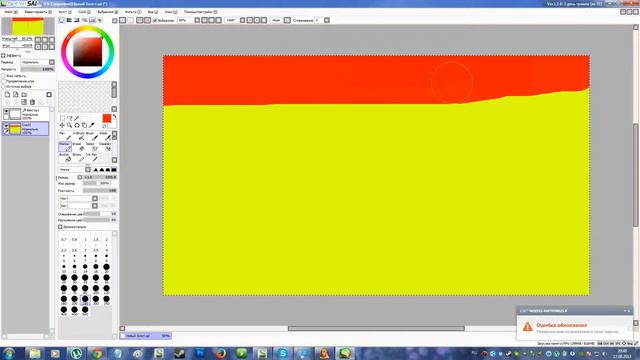Toggle the swatches panel
The height and width of the screenshot is (360, 640).
click(92, 20)
